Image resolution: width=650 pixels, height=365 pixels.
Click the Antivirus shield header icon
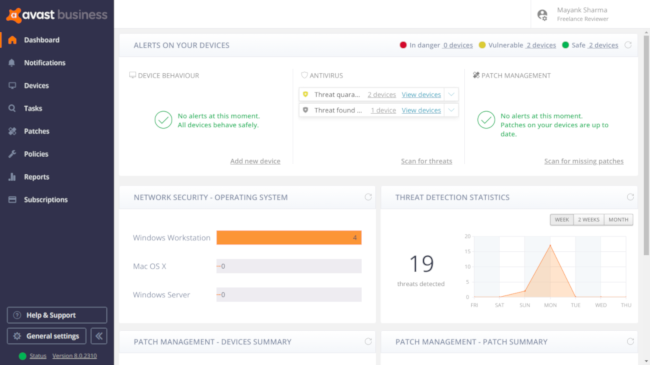[304, 75]
